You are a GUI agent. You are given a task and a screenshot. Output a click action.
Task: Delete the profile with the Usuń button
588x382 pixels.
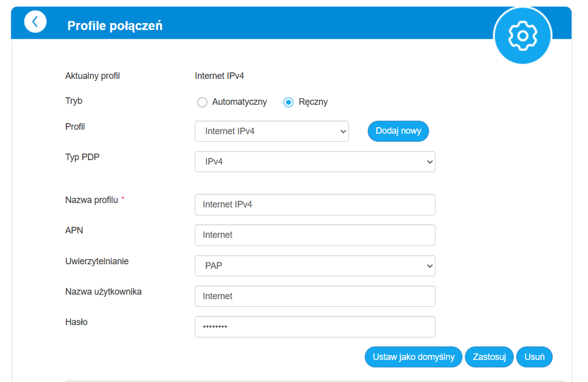pos(534,357)
